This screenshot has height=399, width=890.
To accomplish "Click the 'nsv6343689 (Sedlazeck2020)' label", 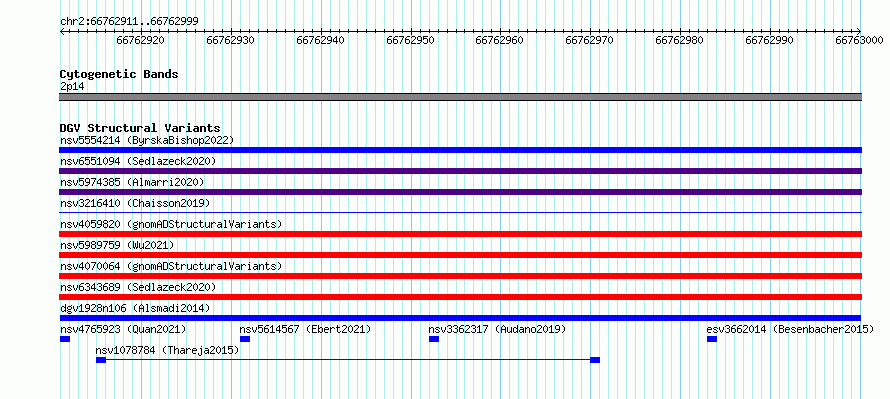I will point(138,287).
